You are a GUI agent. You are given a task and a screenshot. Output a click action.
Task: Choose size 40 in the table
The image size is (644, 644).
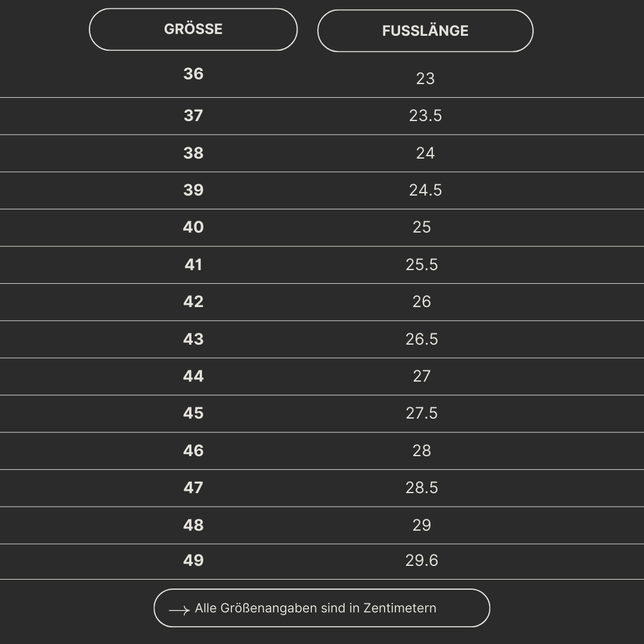pyautogui.click(x=193, y=227)
